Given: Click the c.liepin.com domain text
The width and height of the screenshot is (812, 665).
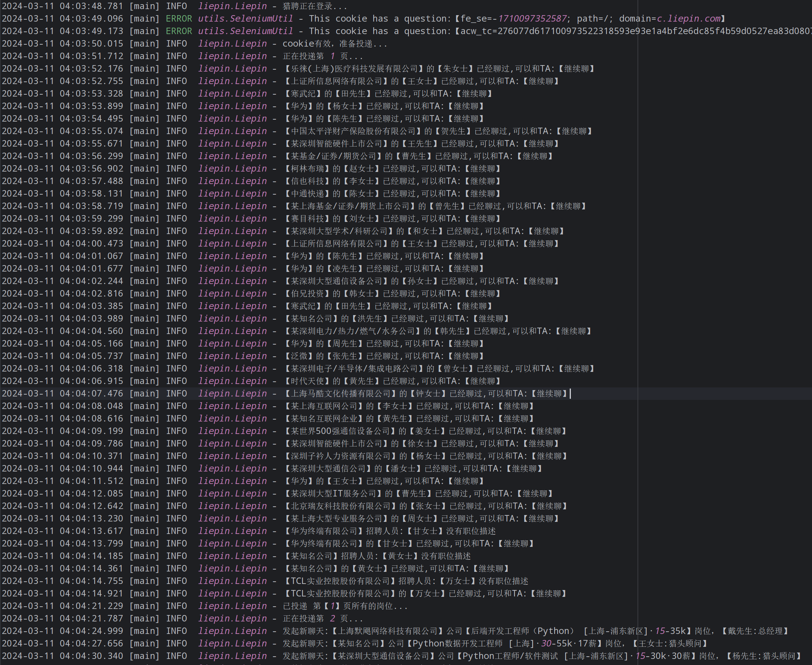Looking at the screenshot, I should click(x=688, y=19).
